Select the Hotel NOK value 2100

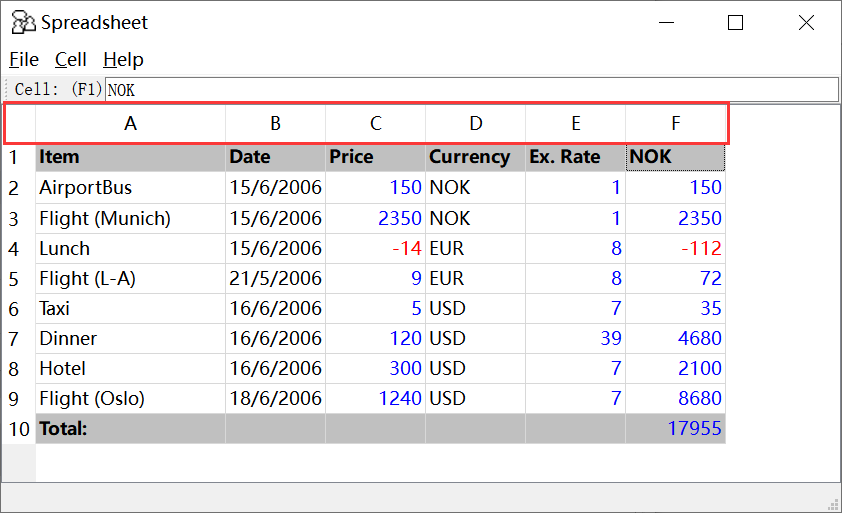pyautogui.click(x=675, y=369)
